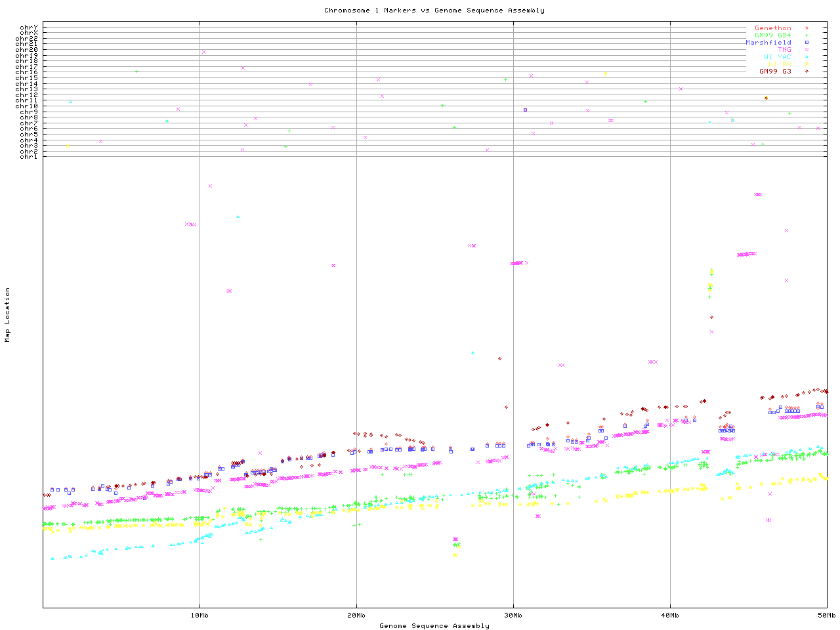Select the WI YAC legend label
840x630 pixels.
coord(777,57)
